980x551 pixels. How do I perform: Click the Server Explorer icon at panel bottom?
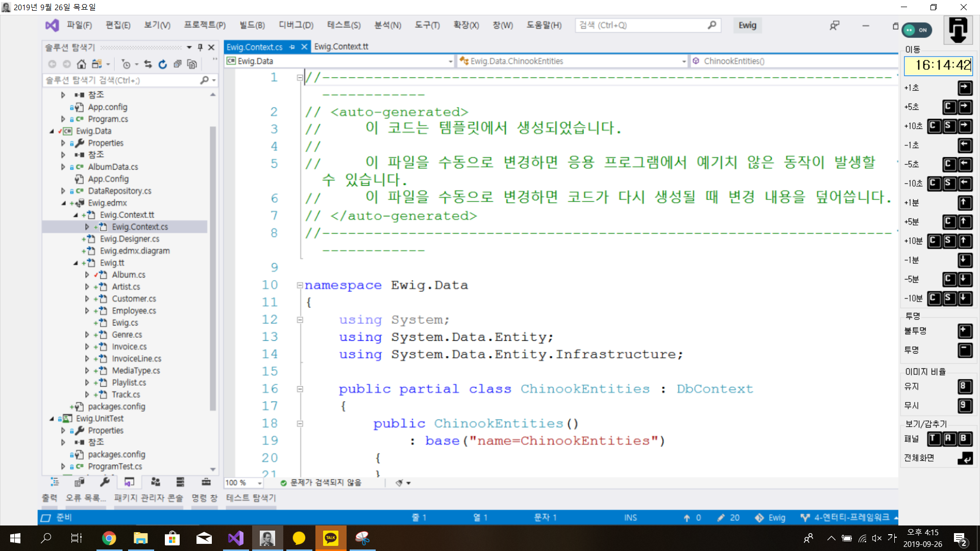click(180, 482)
